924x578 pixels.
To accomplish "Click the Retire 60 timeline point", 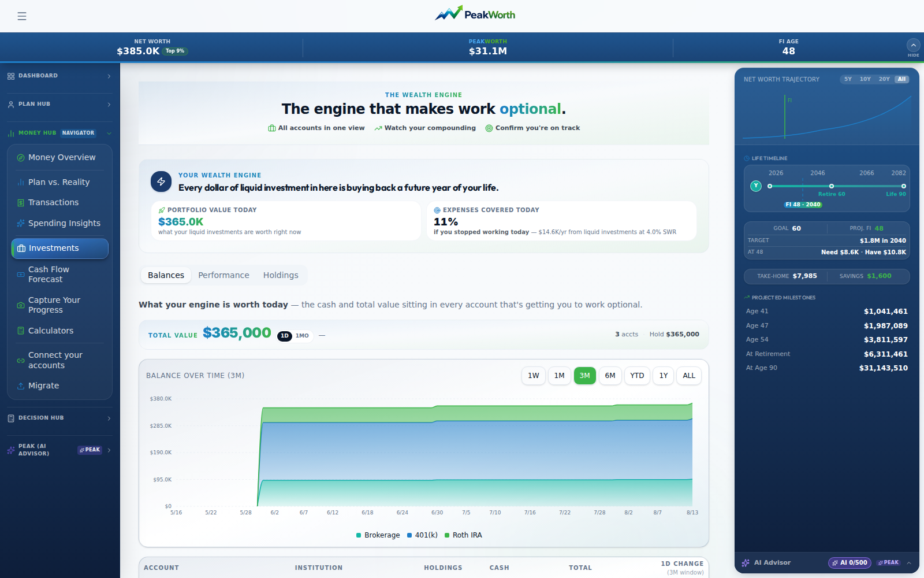I will pyautogui.click(x=832, y=186).
